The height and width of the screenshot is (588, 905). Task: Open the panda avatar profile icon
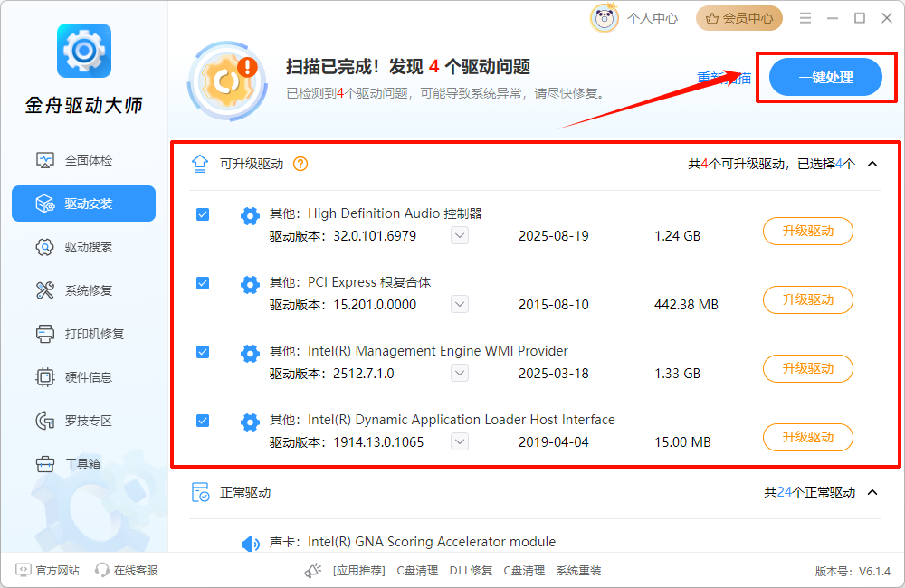[x=605, y=18]
